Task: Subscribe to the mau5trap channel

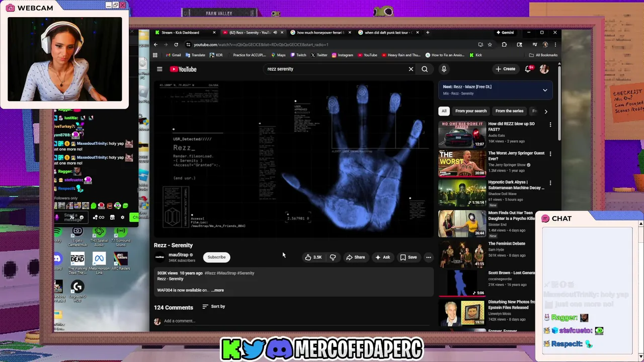Action: (216, 257)
